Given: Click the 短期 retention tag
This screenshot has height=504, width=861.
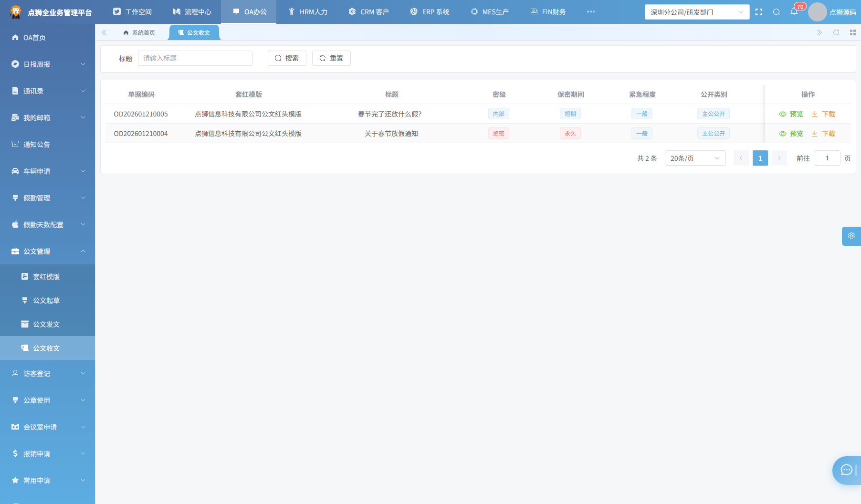Looking at the screenshot, I should 570,114.
